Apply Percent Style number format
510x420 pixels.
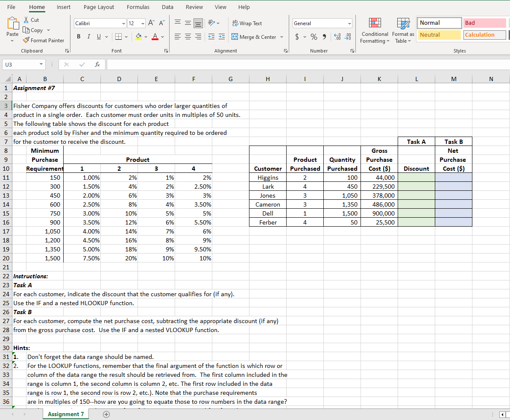click(313, 37)
